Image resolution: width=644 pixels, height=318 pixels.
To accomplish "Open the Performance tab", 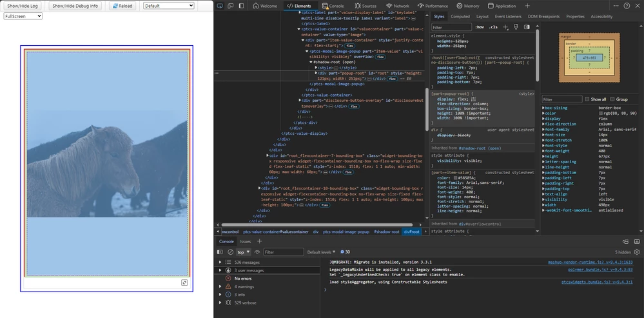I will 434,6.
